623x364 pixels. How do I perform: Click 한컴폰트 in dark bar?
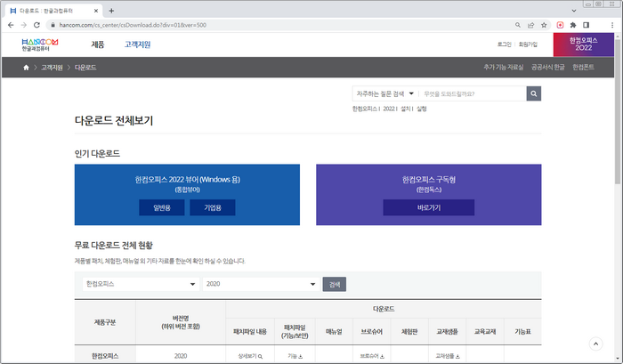pos(583,67)
